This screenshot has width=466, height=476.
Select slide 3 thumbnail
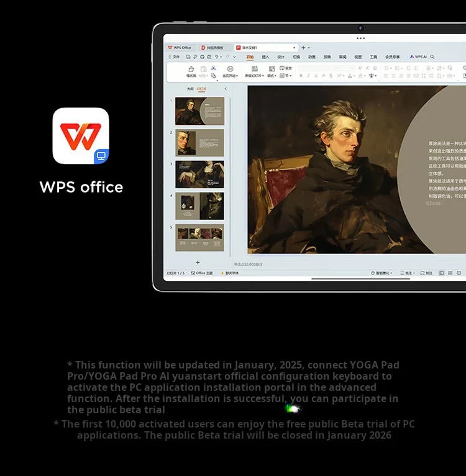(199, 175)
